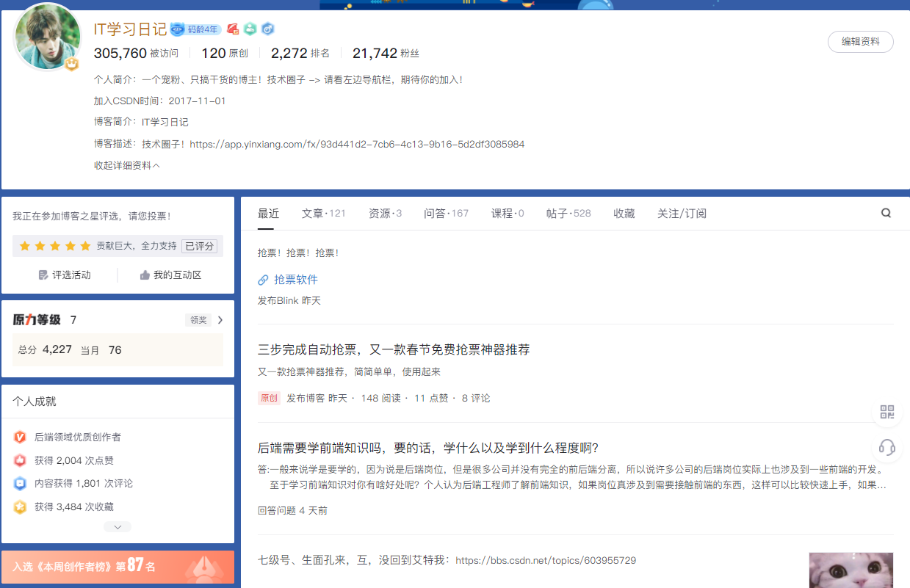Viewport: 910px width, 588px height.
Task: Click the yellow star icon by 3,484 次收藏
Action: coord(20,507)
